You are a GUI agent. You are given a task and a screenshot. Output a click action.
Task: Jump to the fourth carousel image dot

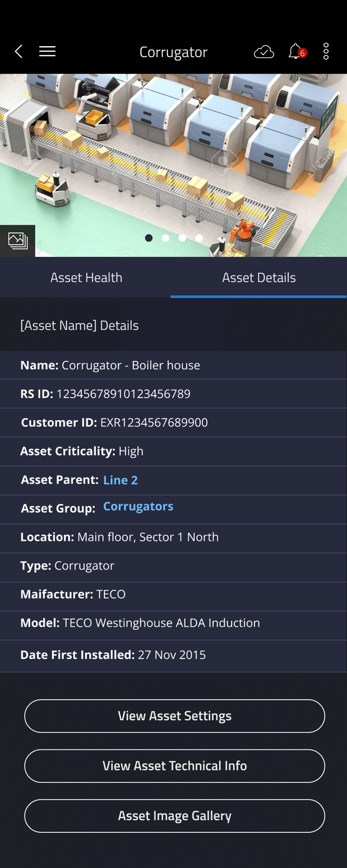click(x=199, y=238)
